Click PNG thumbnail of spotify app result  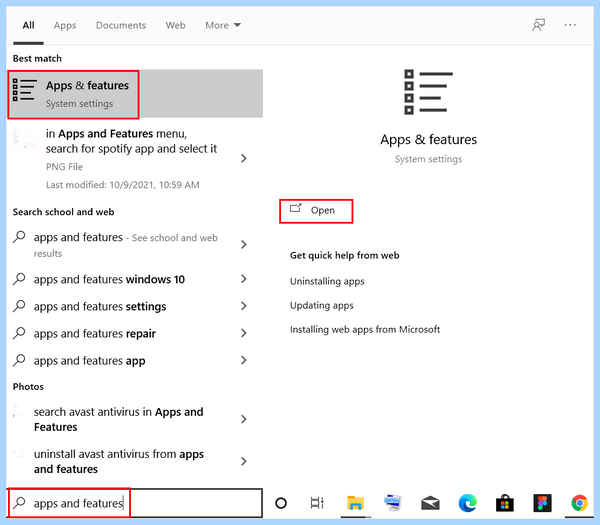click(25, 139)
